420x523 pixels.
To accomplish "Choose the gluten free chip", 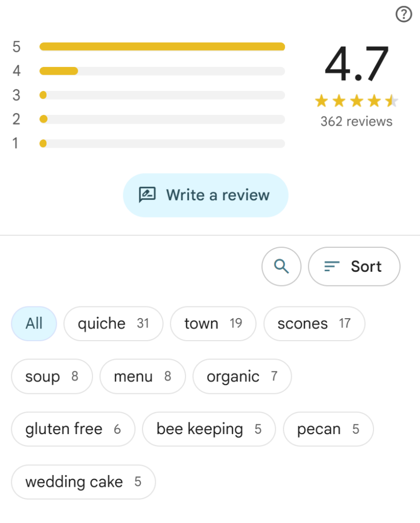I will (x=73, y=429).
